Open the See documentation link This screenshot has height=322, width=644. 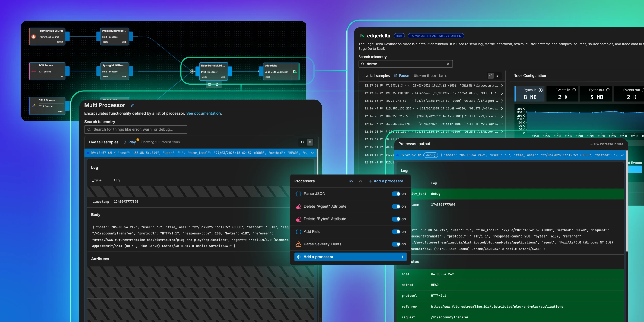point(204,113)
